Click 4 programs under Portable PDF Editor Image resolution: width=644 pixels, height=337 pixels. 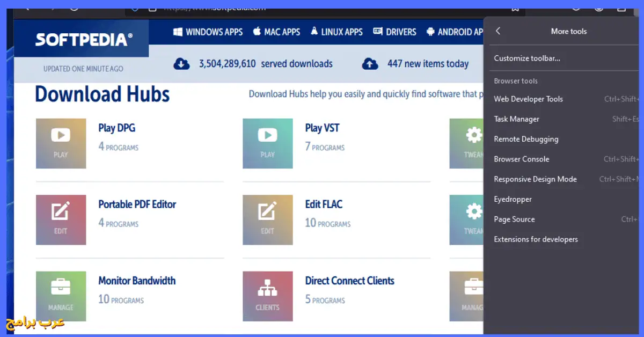pyautogui.click(x=118, y=223)
